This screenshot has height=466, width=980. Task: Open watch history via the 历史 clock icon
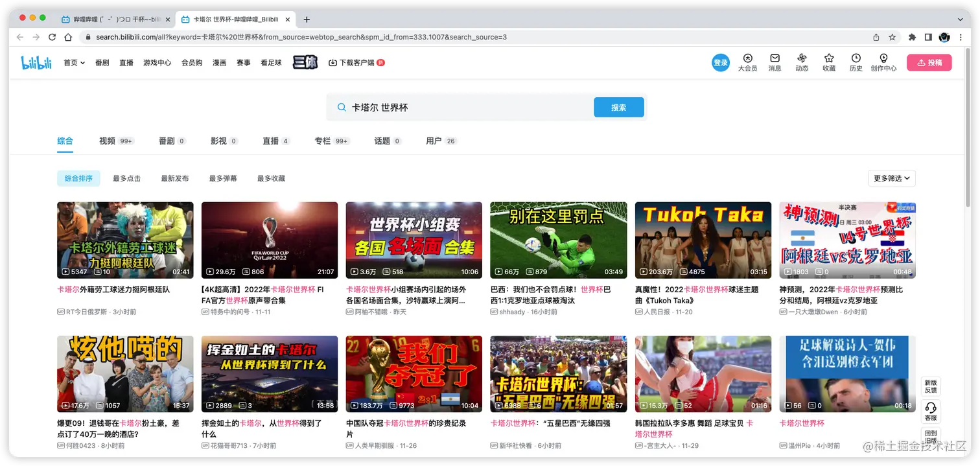coord(856,62)
